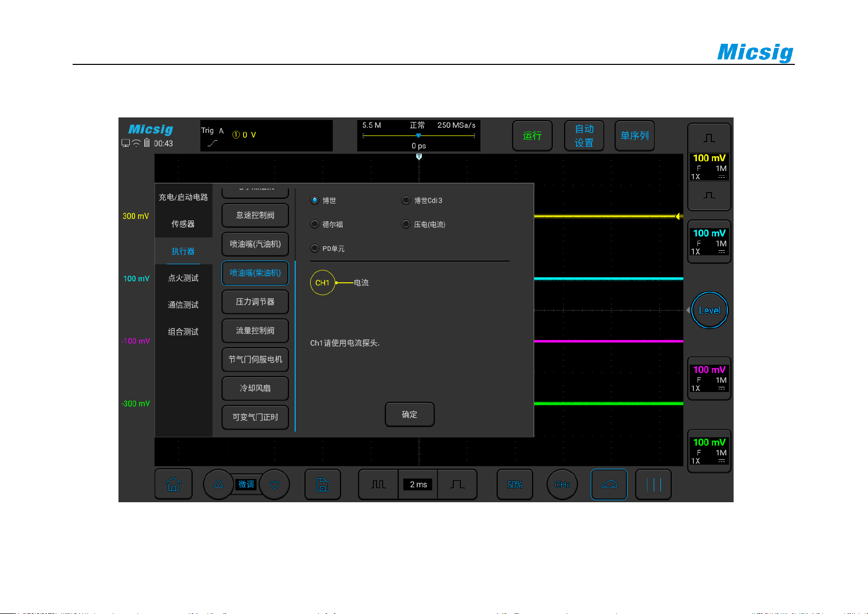868x614 pixels.
Task: Tap the up arrow fine-adjust button
Action: pyautogui.click(x=218, y=484)
